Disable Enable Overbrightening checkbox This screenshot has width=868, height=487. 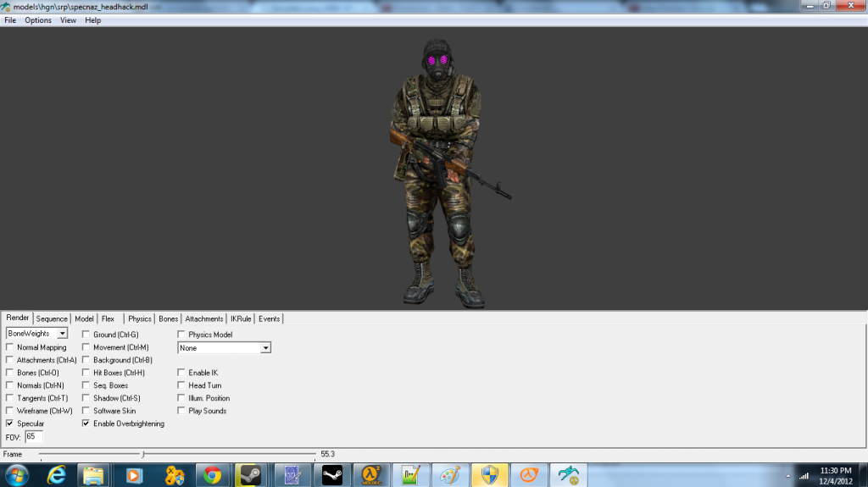pos(86,423)
